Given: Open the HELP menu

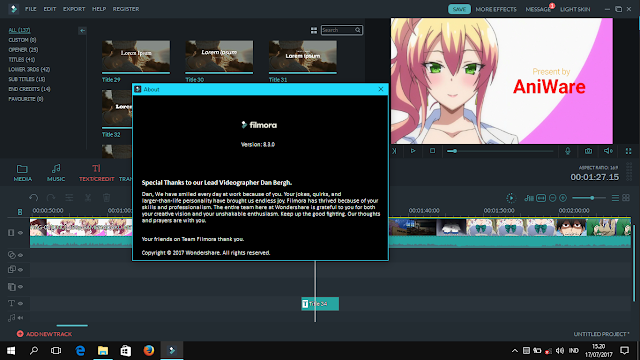Looking at the screenshot, I should click(x=99, y=9).
